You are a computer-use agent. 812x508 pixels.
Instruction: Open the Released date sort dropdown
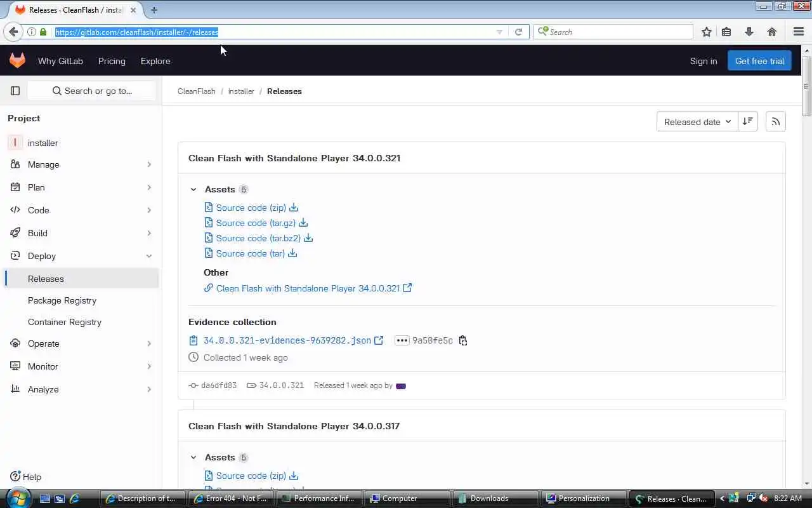point(697,122)
